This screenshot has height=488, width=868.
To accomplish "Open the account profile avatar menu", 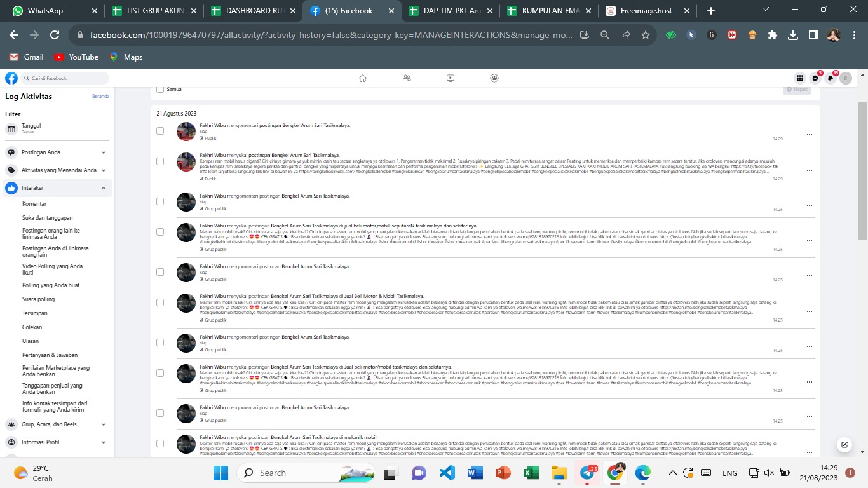I will point(846,78).
